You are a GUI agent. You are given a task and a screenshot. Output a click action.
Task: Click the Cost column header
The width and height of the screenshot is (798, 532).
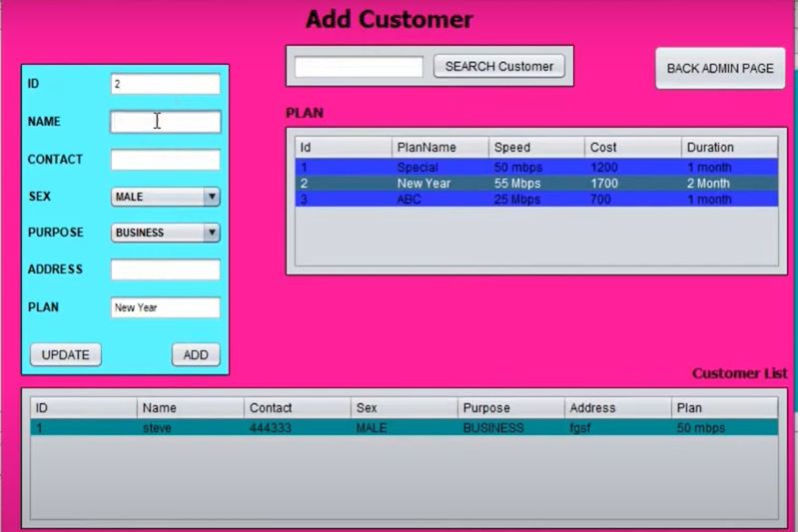[633, 148]
